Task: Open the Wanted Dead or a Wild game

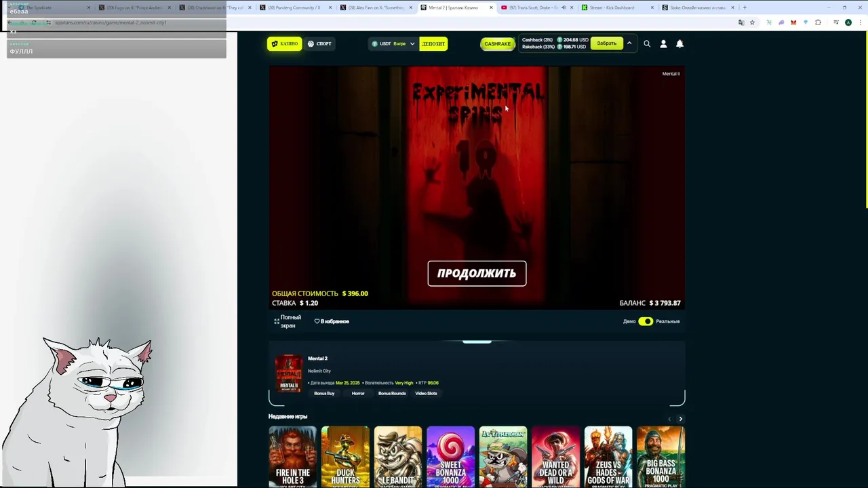Action: coord(555,457)
